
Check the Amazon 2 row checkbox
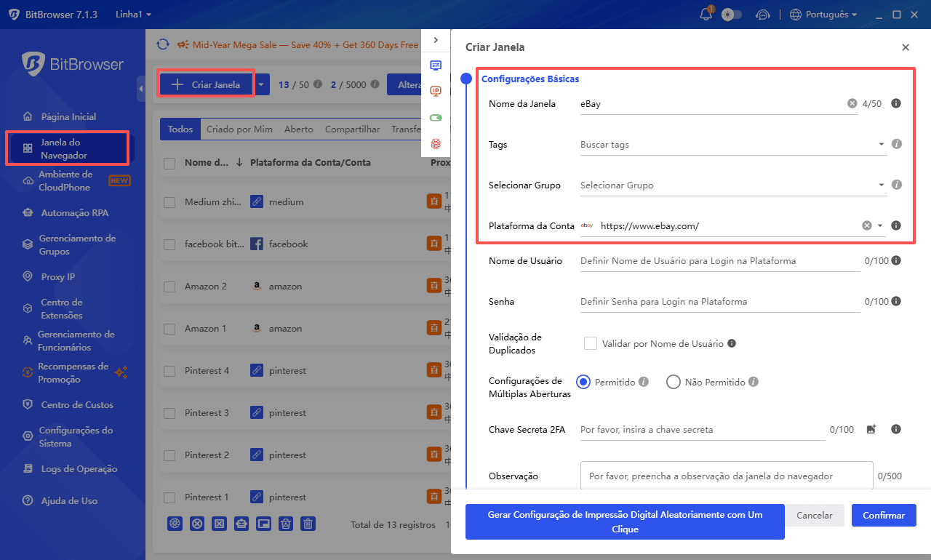tap(169, 287)
